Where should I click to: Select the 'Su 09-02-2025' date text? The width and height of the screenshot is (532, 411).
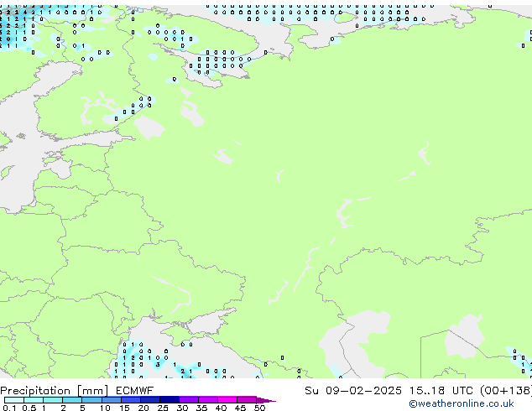[353, 391]
